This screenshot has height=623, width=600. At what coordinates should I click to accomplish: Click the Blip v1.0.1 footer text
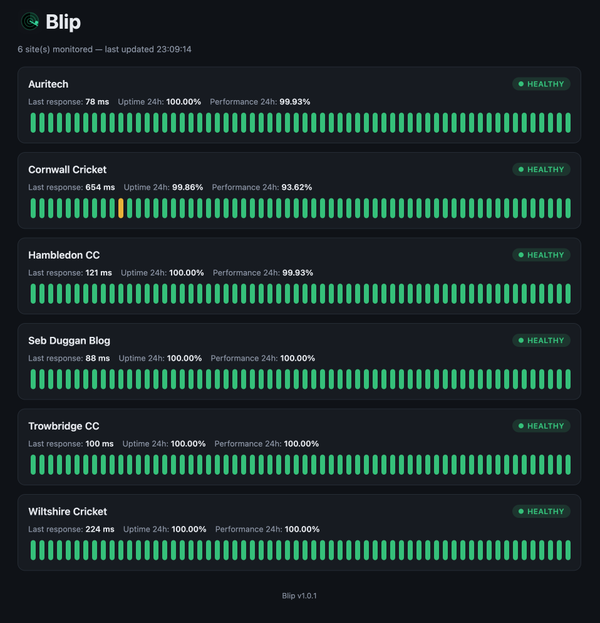click(x=299, y=596)
